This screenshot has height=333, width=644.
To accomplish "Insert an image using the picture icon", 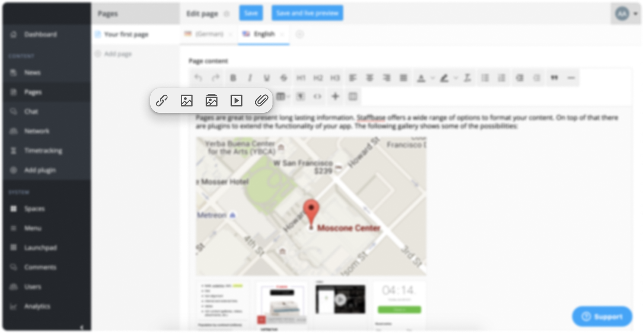I will pyautogui.click(x=187, y=100).
